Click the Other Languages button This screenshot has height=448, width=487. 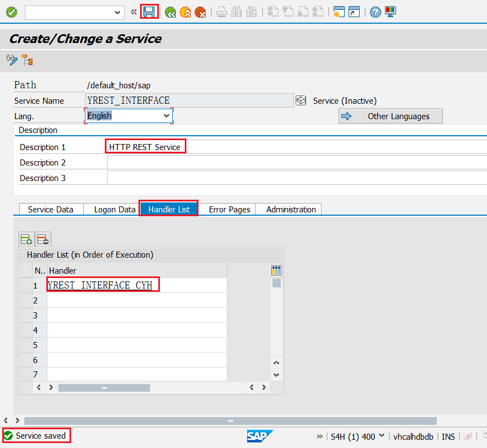[x=390, y=116]
